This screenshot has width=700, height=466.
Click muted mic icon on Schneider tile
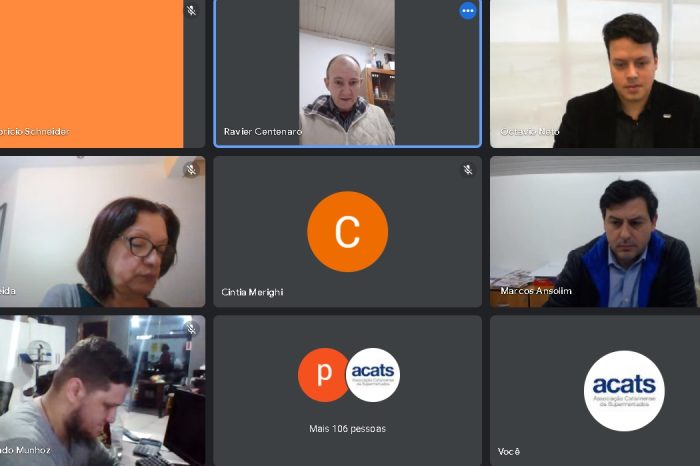(x=192, y=10)
